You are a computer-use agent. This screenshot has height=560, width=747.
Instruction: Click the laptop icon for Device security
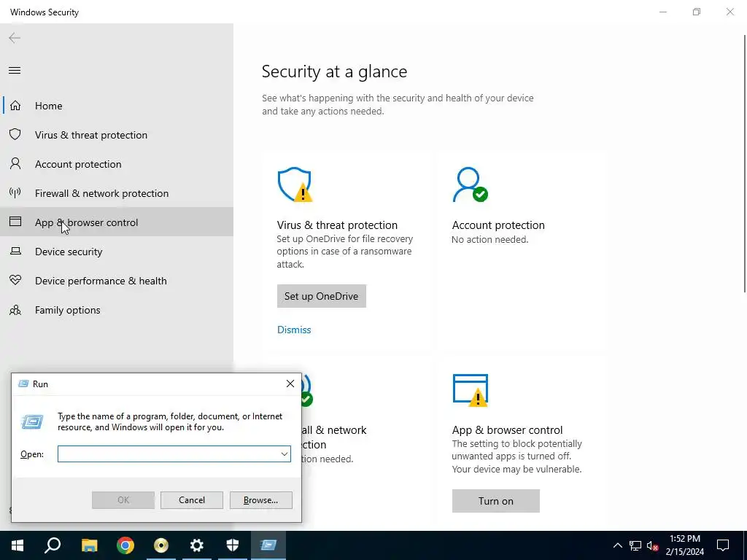pos(15,251)
